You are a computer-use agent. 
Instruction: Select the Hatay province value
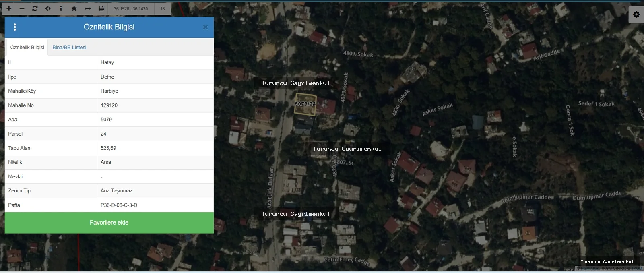107,62
